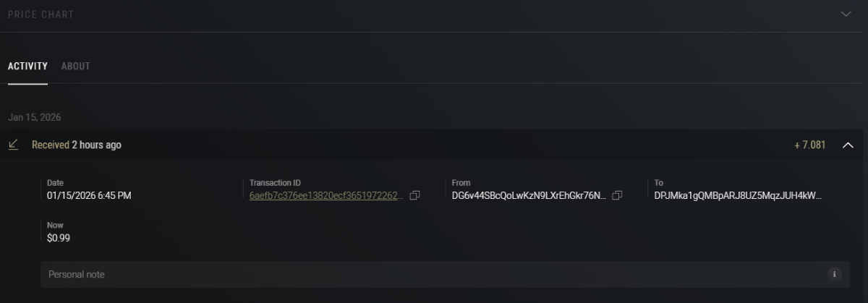
Task: Click the To field label
Action: pyautogui.click(x=659, y=183)
